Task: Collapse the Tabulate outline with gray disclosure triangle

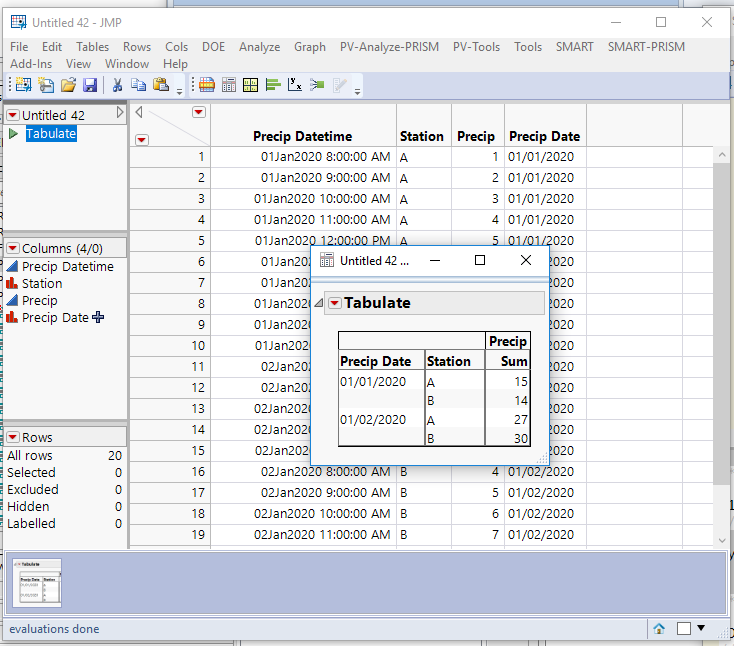Action: [319, 303]
